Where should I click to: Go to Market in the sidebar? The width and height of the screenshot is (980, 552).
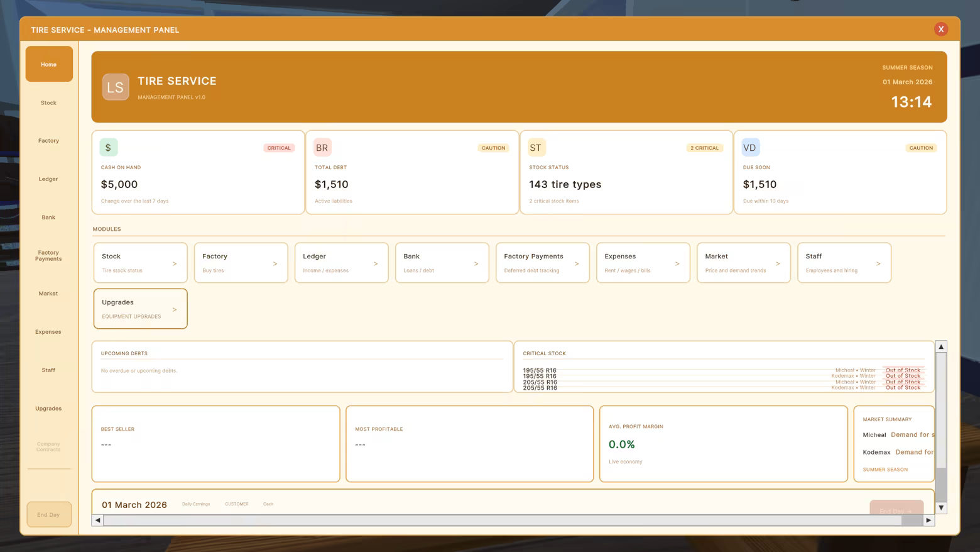coord(49,294)
